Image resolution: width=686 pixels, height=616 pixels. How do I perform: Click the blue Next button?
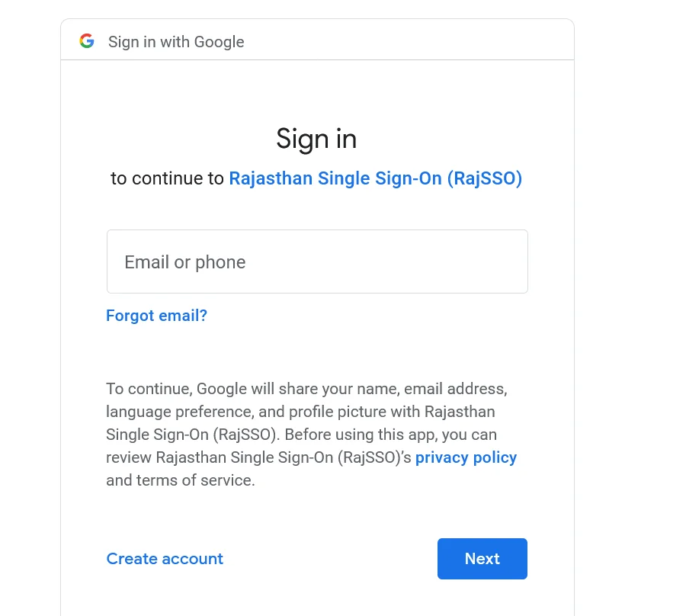pos(482,559)
